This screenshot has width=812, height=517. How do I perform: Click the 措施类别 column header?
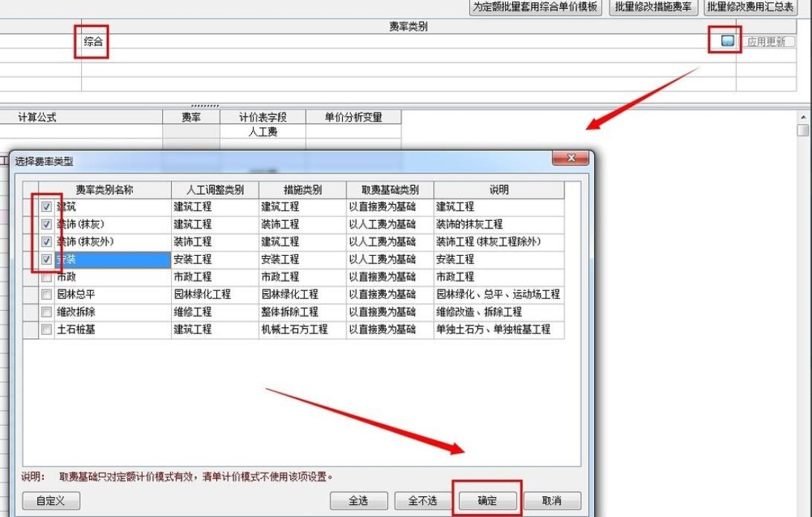click(303, 190)
